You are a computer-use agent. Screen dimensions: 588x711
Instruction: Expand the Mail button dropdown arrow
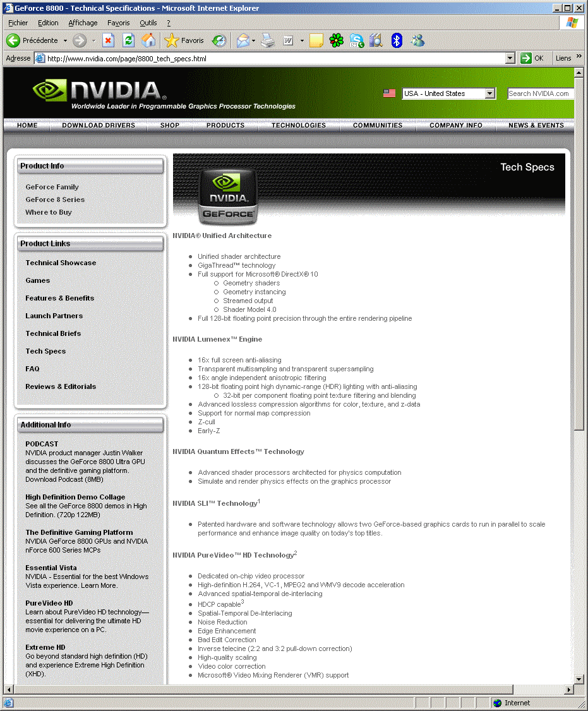pos(253,40)
